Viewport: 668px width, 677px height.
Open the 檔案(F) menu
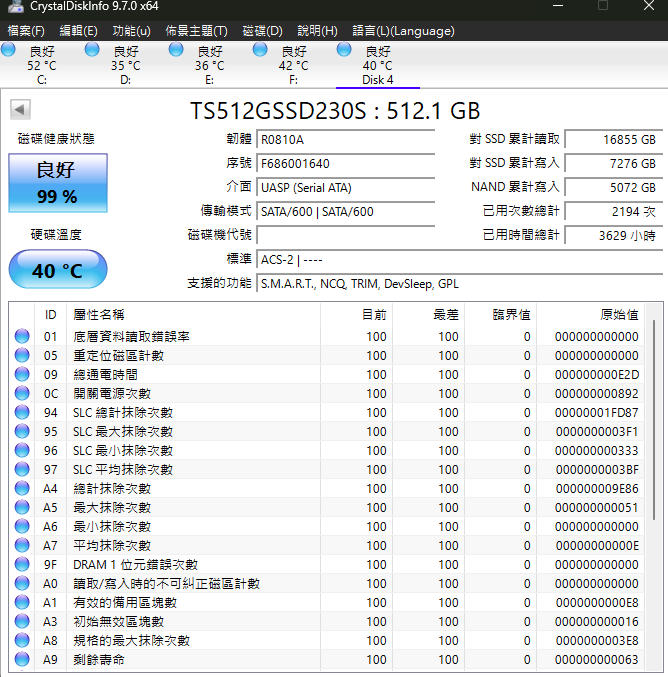pos(26,31)
